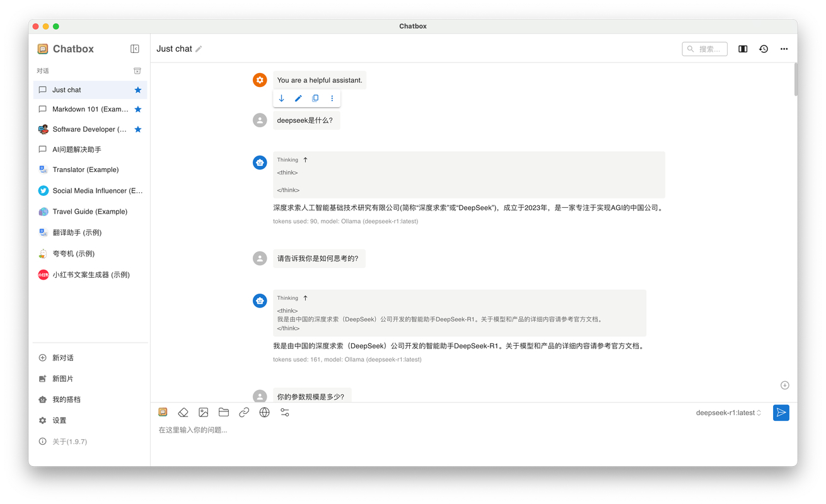
Task: Click the message input box placeholder
Action: 193,430
